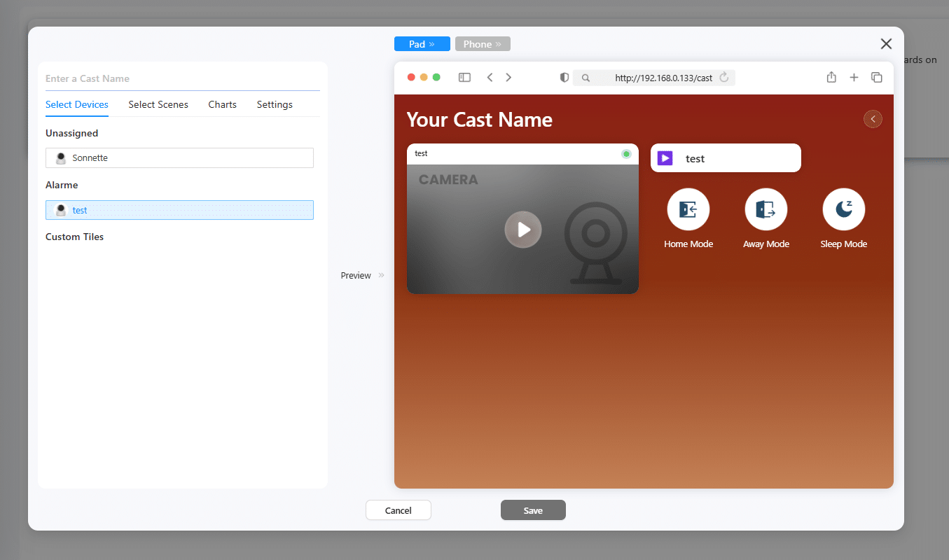
Task: Select the Sleep Mode moon icon
Action: [843, 209]
